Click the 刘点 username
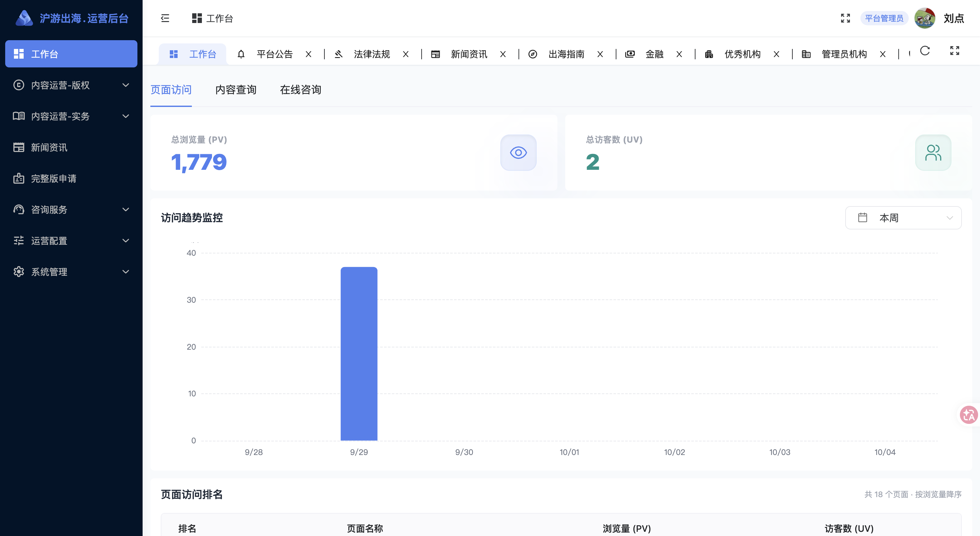The height and width of the screenshot is (536, 980). [954, 18]
